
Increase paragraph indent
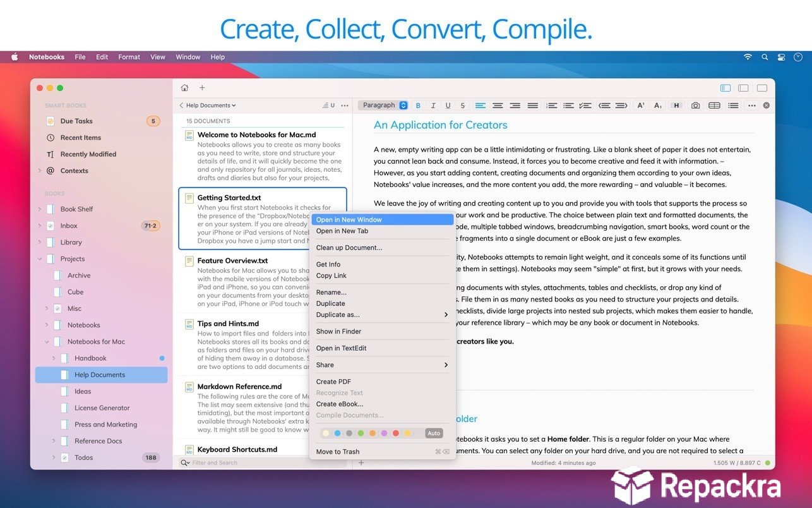(x=621, y=106)
